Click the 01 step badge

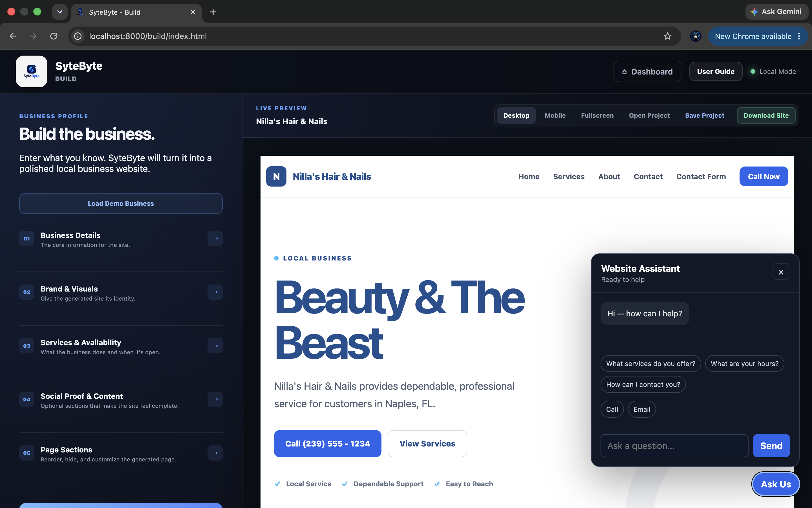pyautogui.click(x=27, y=238)
